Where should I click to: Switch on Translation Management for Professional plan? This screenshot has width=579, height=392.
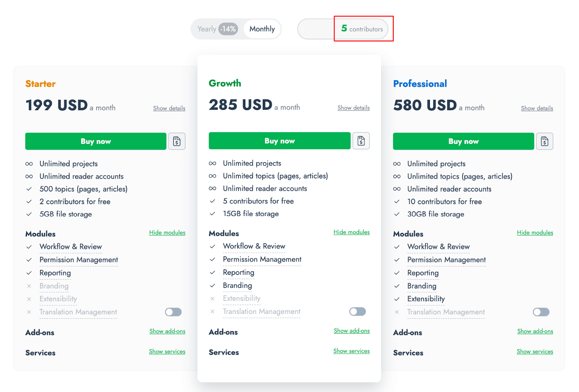(541, 312)
